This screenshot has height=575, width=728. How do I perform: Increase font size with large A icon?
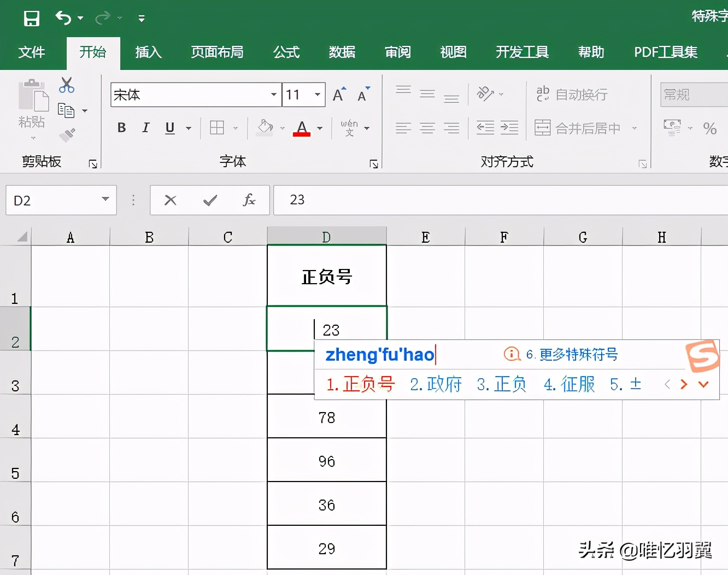[339, 95]
